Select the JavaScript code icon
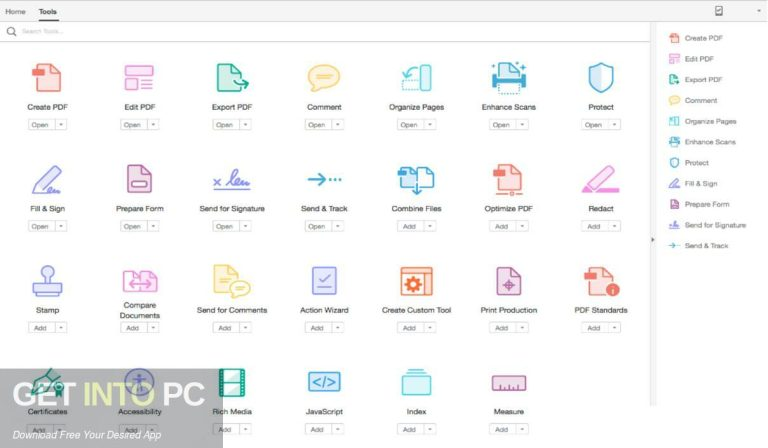Image resolution: width=768 pixels, height=448 pixels. point(324,382)
